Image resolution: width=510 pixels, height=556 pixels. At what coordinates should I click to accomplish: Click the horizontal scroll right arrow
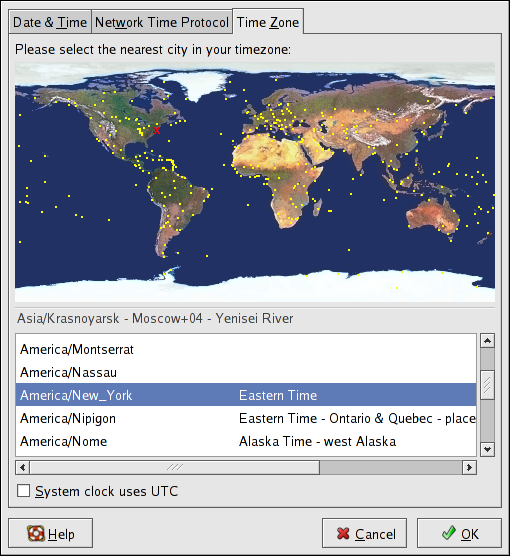point(469,467)
